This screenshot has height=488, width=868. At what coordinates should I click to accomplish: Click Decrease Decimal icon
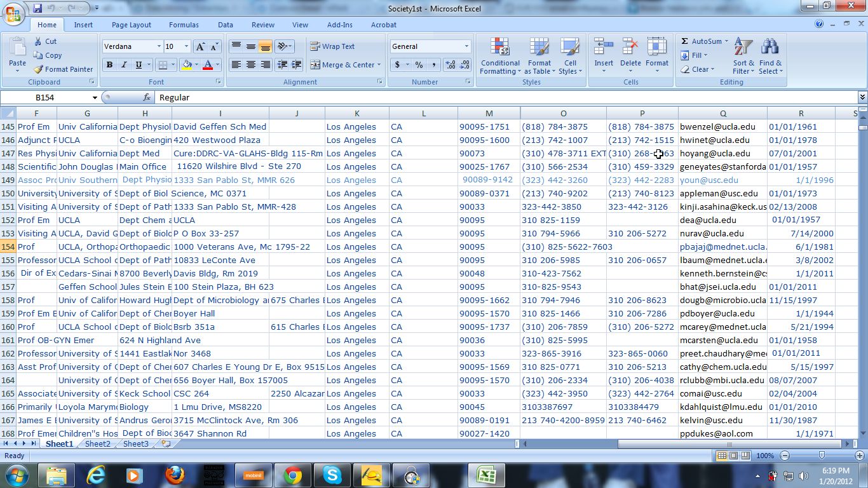click(x=465, y=65)
